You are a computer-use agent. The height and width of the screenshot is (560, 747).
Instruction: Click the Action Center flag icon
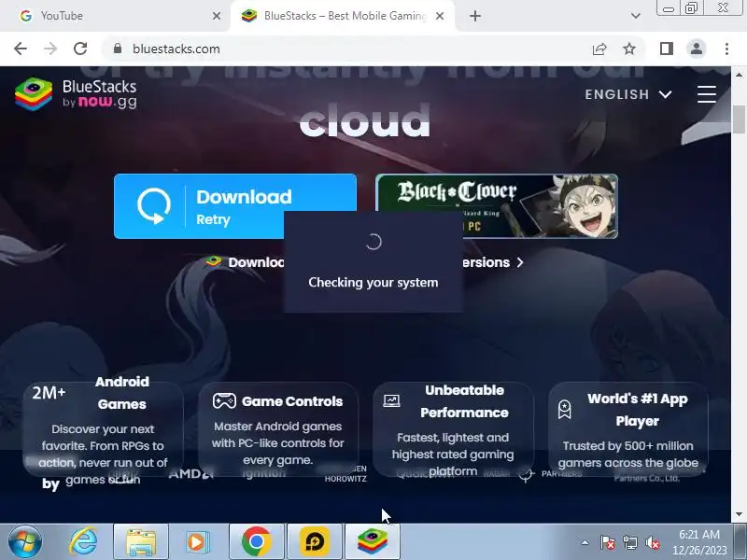pyautogui.click(x=608, y=542)
